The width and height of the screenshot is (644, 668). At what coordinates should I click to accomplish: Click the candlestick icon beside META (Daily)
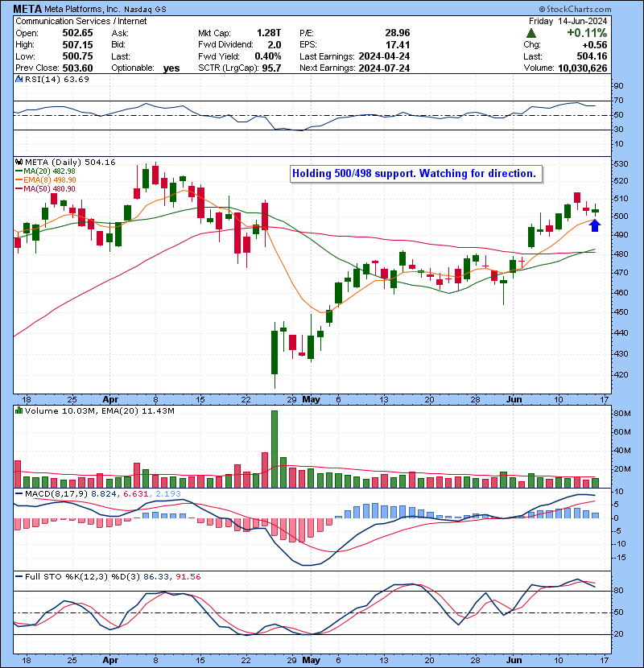(x=19, y=162)
